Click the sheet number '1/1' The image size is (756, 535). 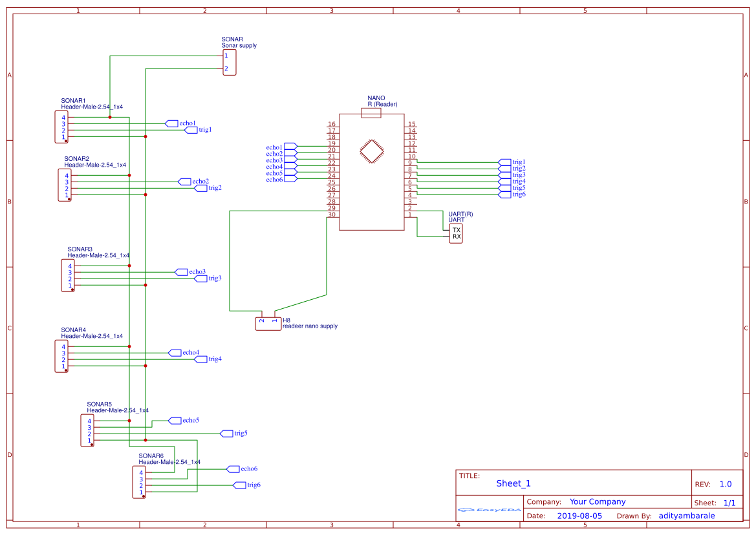pyautogui.click(x=729, y=503)
